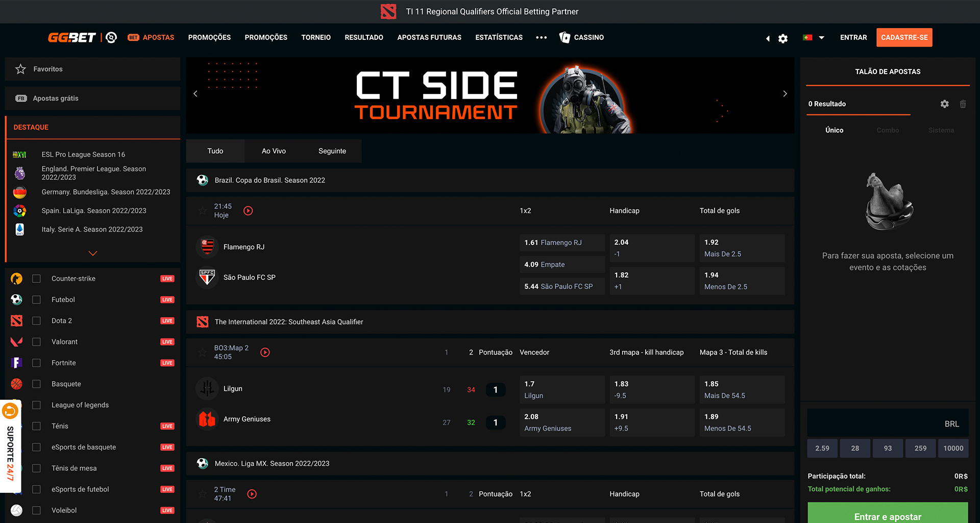The image size is (980, 523).
Task: Switch to the Ao Vivo tab
Action: [274, 151]
